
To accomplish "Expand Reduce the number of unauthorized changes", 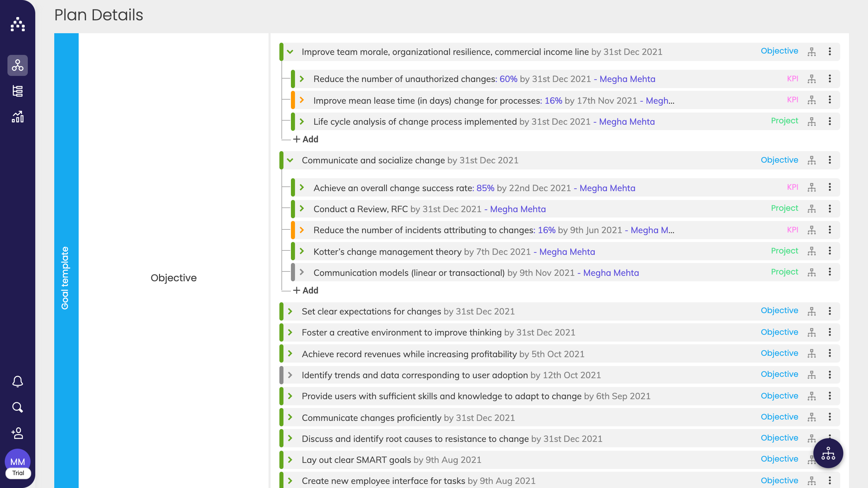I will [x=302, y=79].
